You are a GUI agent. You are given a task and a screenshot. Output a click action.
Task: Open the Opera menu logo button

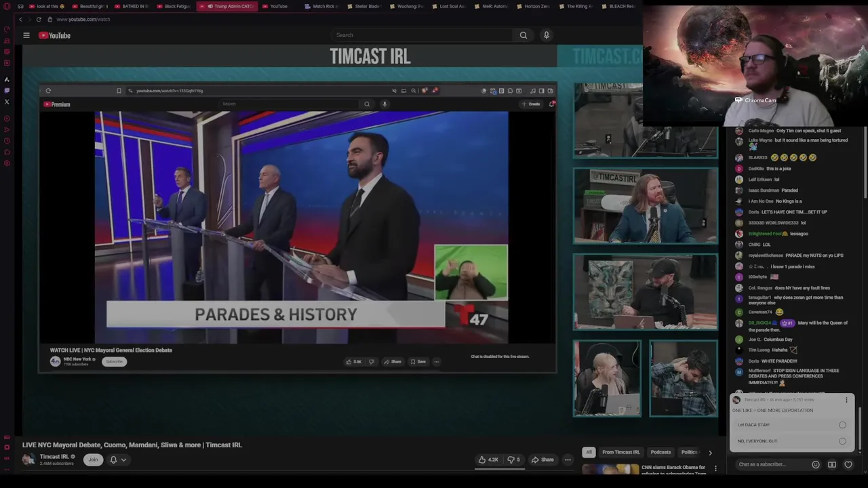point(7,6)
